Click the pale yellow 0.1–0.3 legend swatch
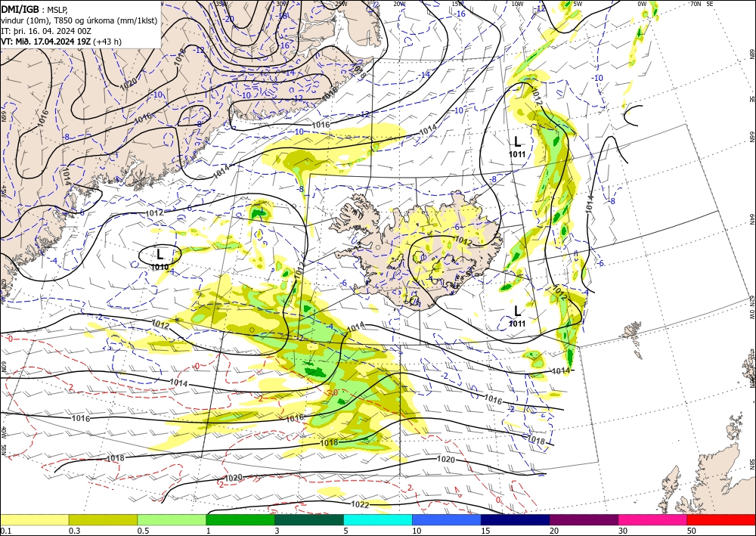Screen dimensions: 756x536 click(34, 519)
